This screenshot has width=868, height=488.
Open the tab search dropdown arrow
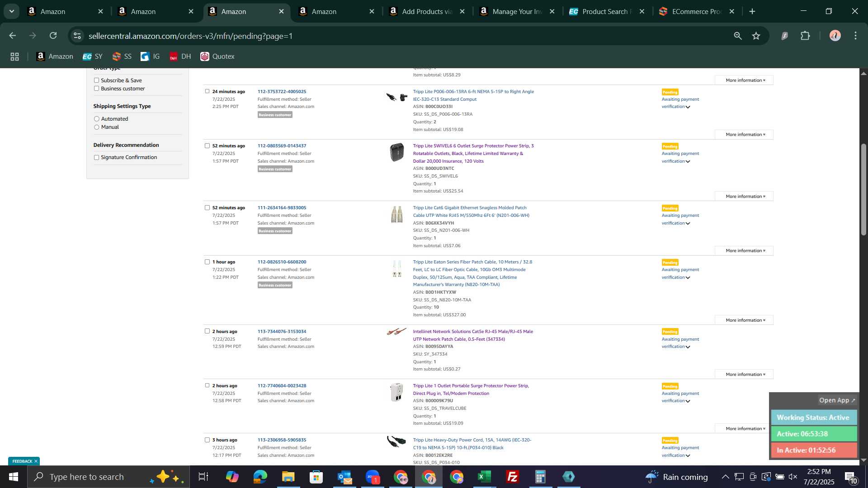click(x=12, y=11)
